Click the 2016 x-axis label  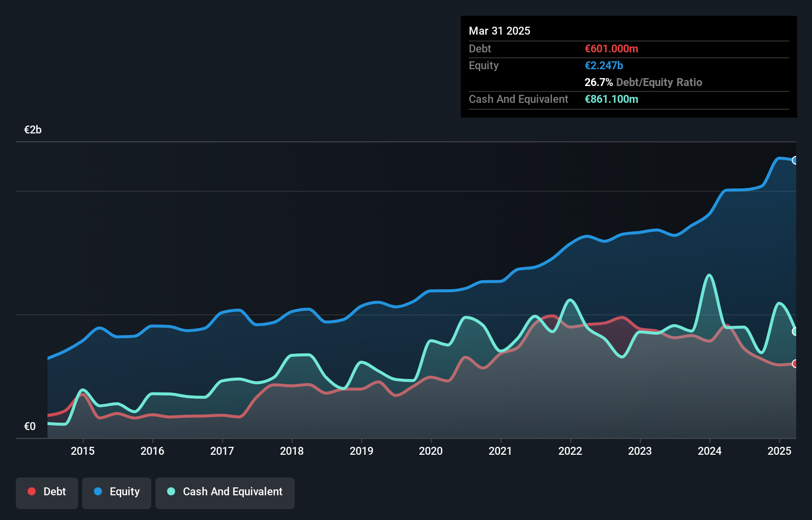[152, 451]
